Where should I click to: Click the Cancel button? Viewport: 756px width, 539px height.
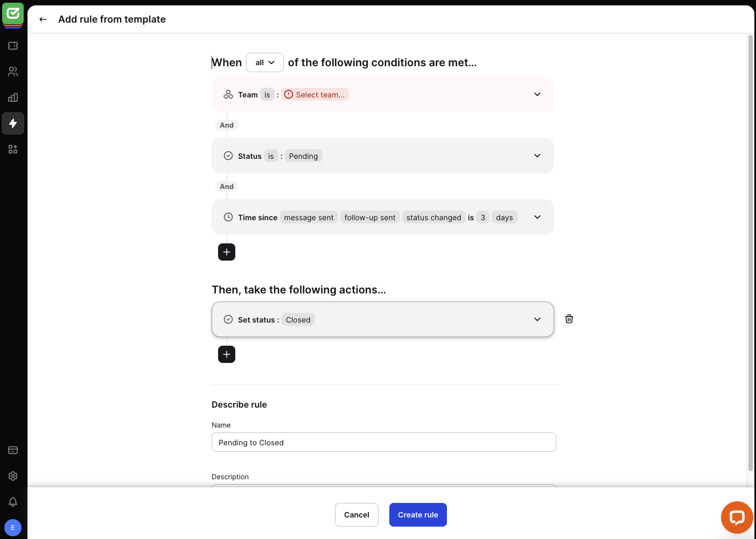tap(356, 515)
